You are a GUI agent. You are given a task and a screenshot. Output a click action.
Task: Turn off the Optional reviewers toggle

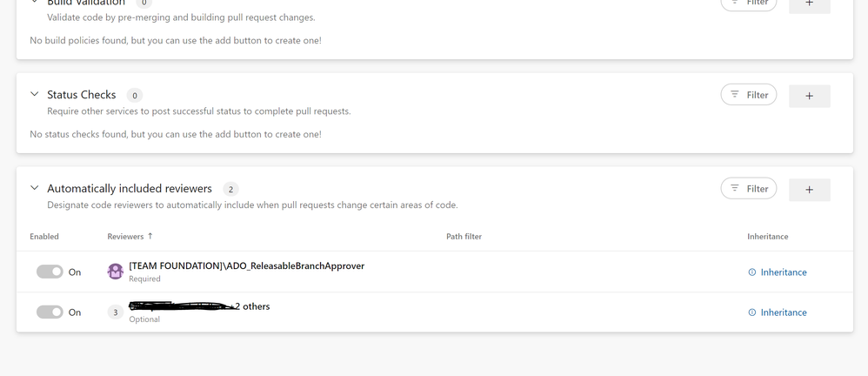point(50,312)
